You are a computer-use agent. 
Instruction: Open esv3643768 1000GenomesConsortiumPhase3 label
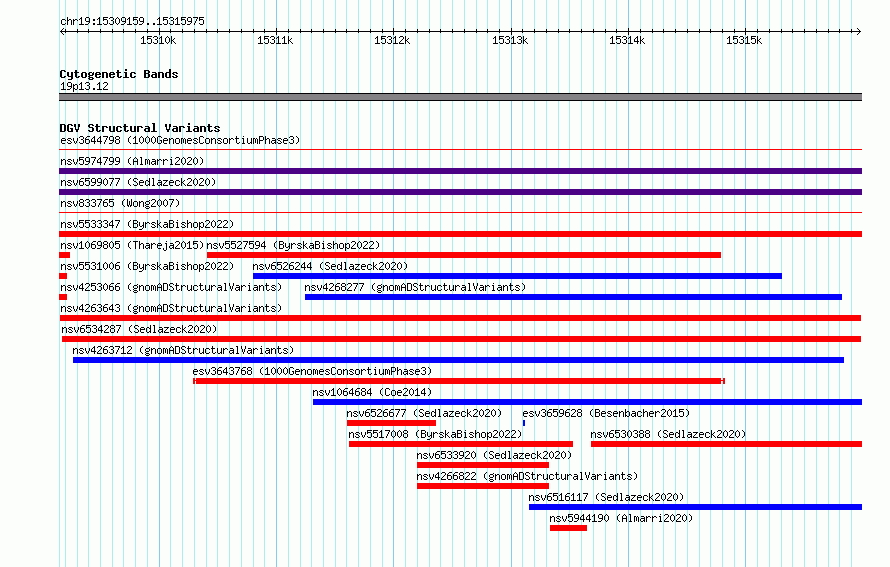pos(312,371)
